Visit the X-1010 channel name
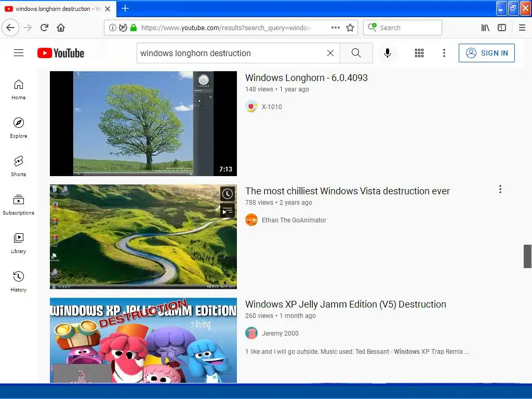 click(x=272, y=107)
